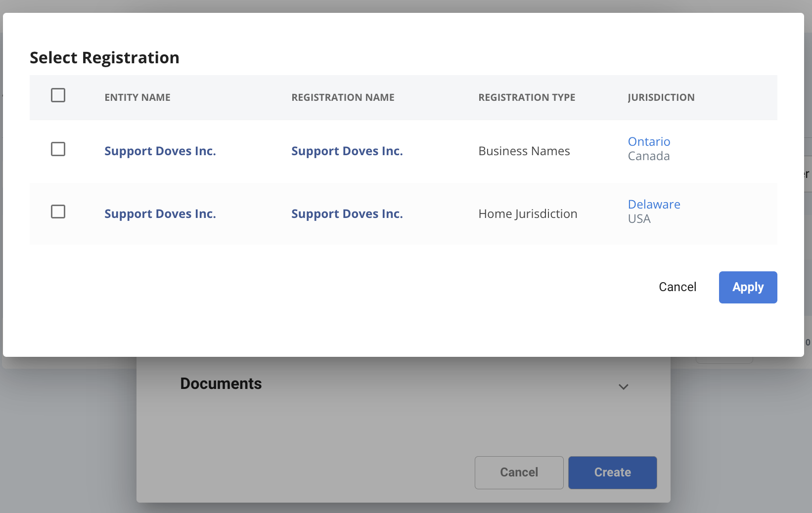Click the Cancel button beside Create
The image size is (812, 513).
pos(519,472)
